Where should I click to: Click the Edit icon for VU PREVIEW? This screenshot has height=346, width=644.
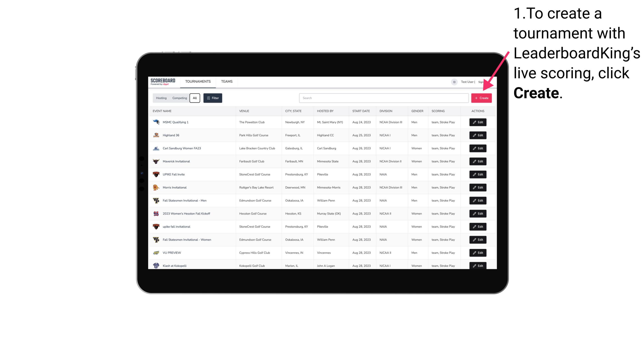(477, 253)
